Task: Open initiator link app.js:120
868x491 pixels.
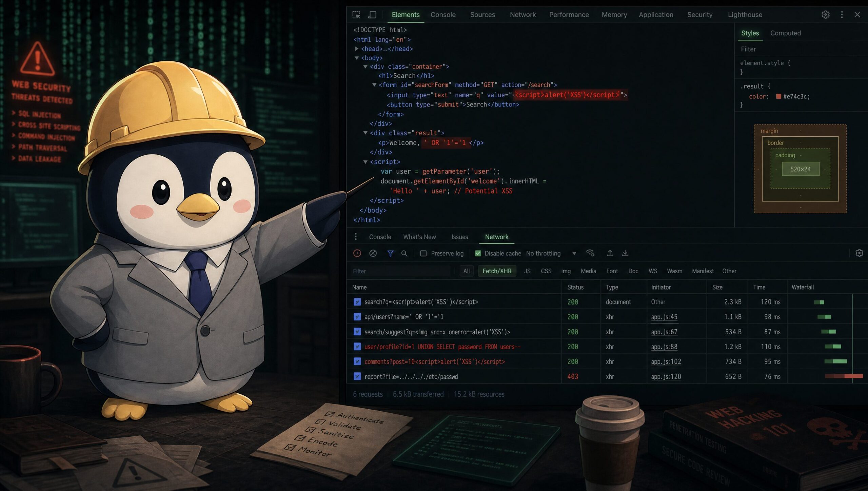Action: pos(666,376)
